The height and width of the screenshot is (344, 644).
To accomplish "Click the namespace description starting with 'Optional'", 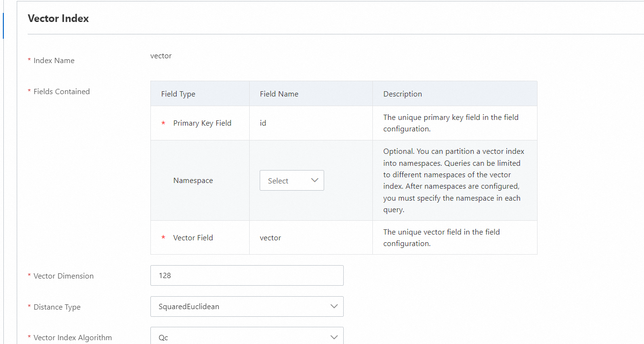I will coord(454,181).
